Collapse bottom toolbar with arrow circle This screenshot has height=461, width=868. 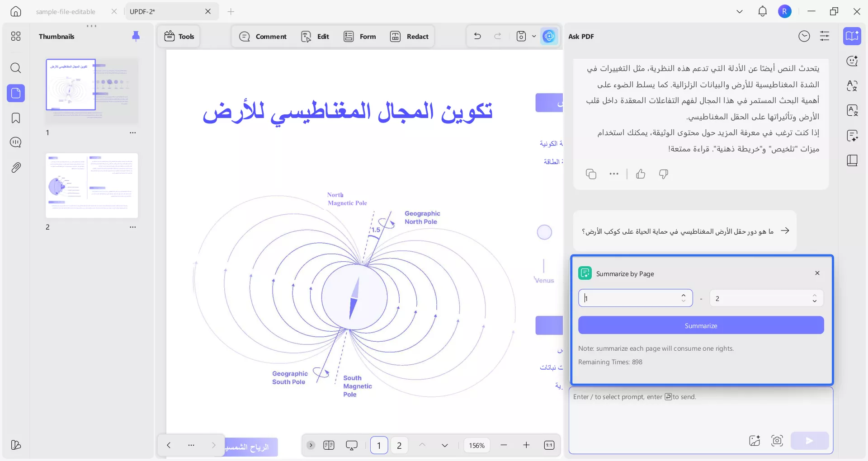coord(311,445)
